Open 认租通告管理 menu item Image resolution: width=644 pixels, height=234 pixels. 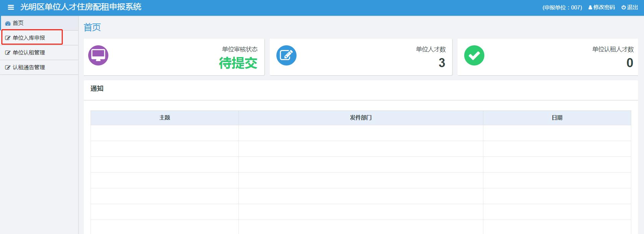39,67
